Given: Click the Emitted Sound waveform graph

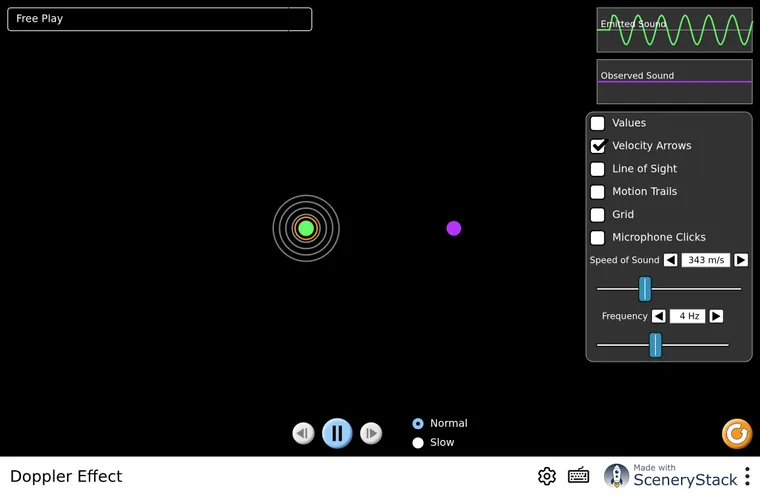Looking at the screenshot, I should click(674, 30).
